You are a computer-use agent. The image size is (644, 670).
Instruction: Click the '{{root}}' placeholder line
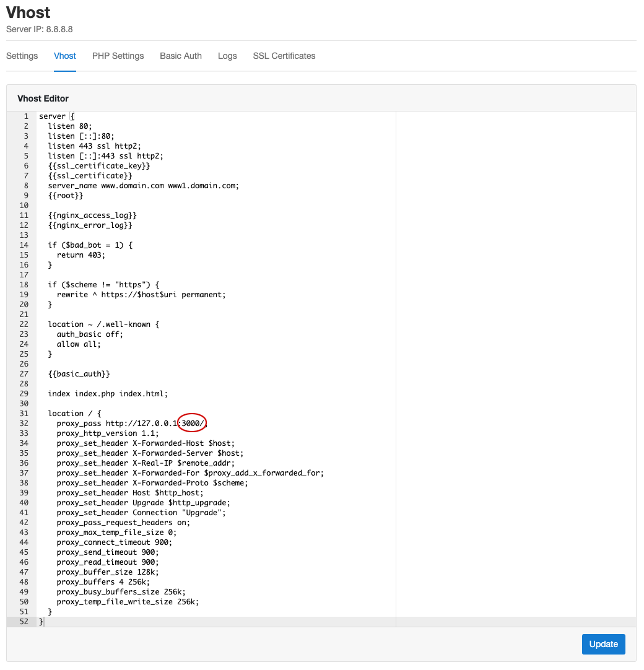[x=66, y=195]
